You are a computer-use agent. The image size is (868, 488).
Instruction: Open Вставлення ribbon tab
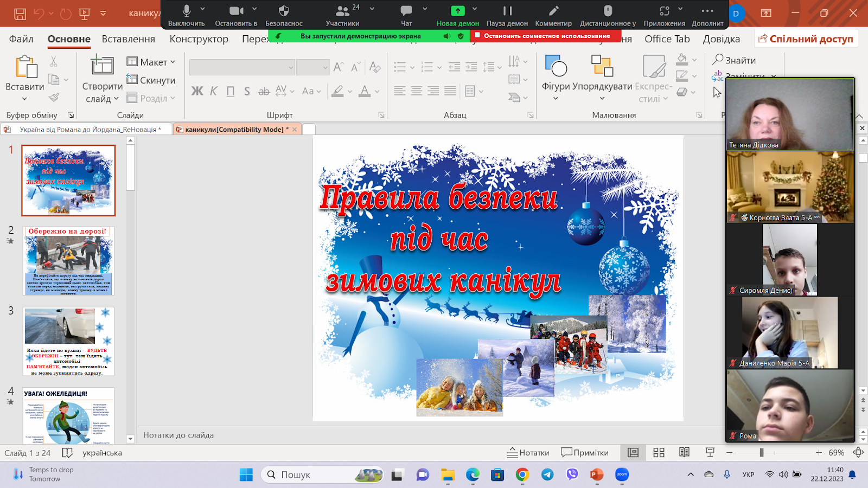point(129,39)
